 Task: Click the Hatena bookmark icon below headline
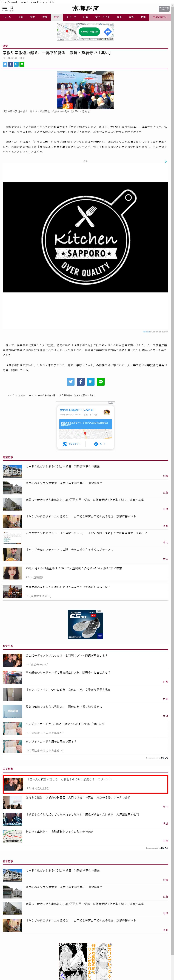tap(16, 64)
